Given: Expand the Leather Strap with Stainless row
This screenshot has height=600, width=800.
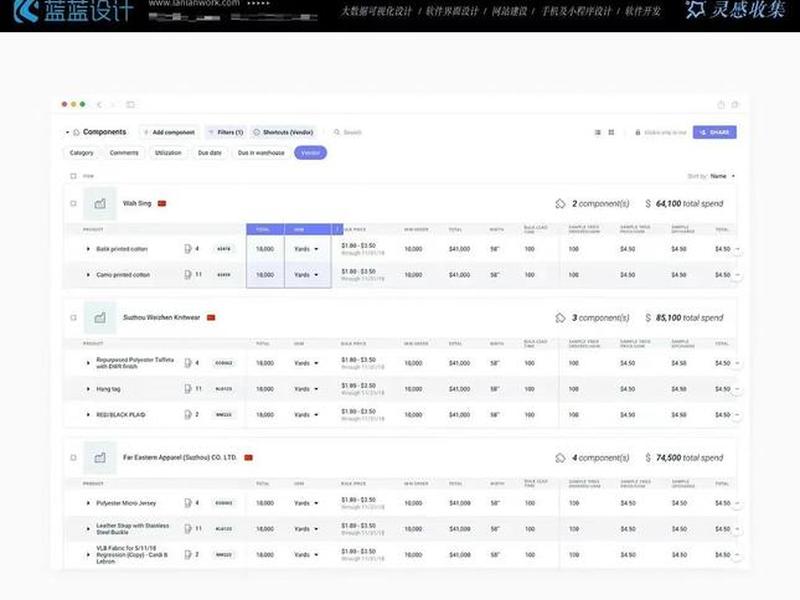Looking at the screenshot, I should (x=88, y=529).
